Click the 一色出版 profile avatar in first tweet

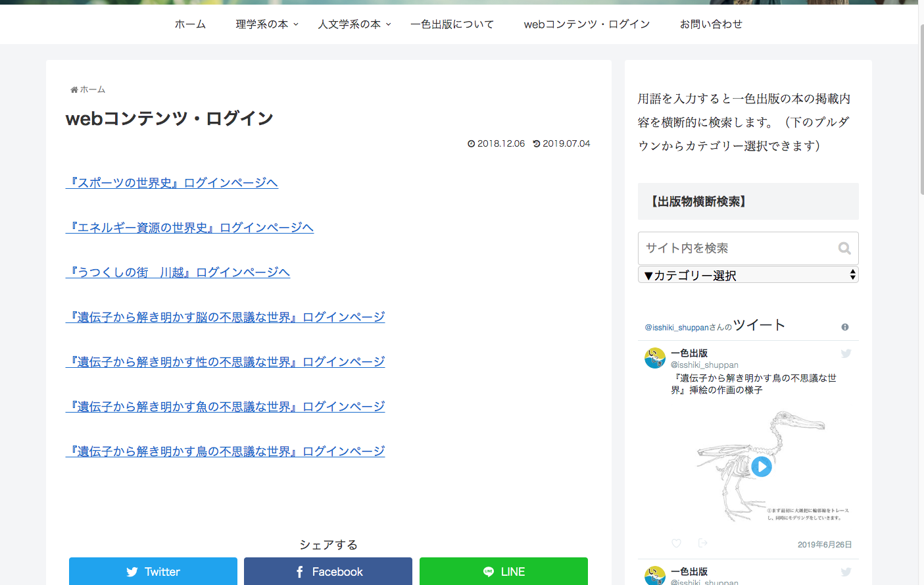(x=655, y=358)
